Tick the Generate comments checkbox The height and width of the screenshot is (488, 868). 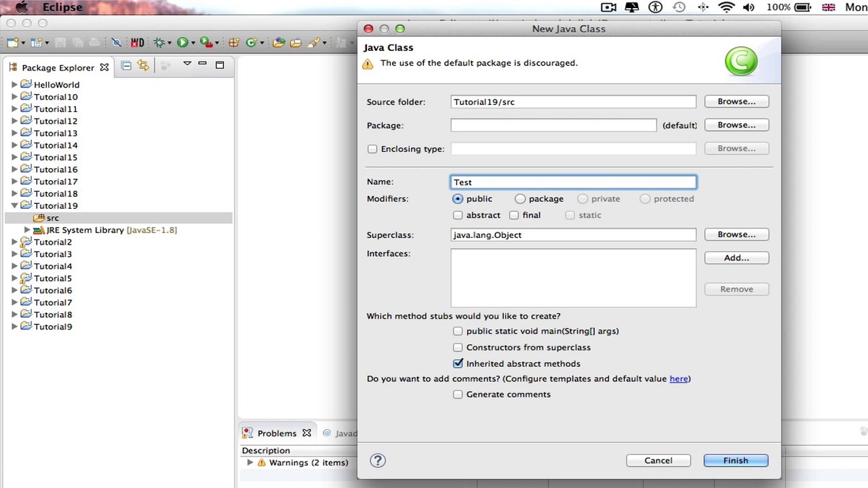458,394
